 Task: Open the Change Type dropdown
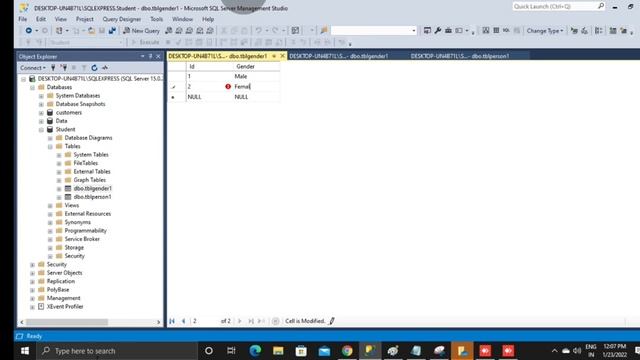[544, 31]
